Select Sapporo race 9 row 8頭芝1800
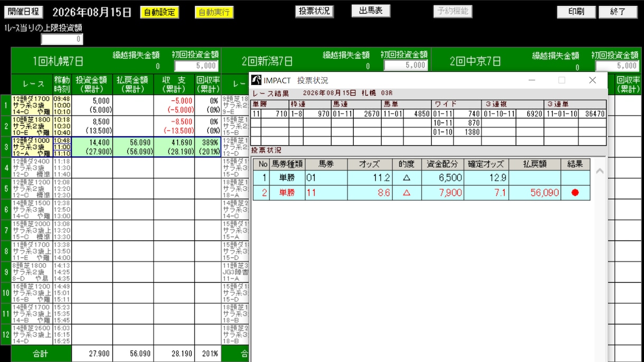This screenshot has height=362, width=644. (31, 272)
